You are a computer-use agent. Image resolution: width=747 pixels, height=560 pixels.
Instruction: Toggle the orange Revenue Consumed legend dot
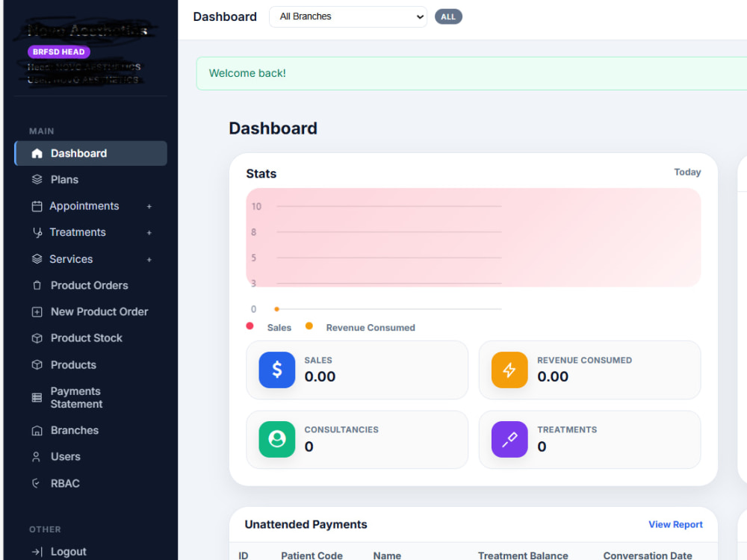[309, 326]
